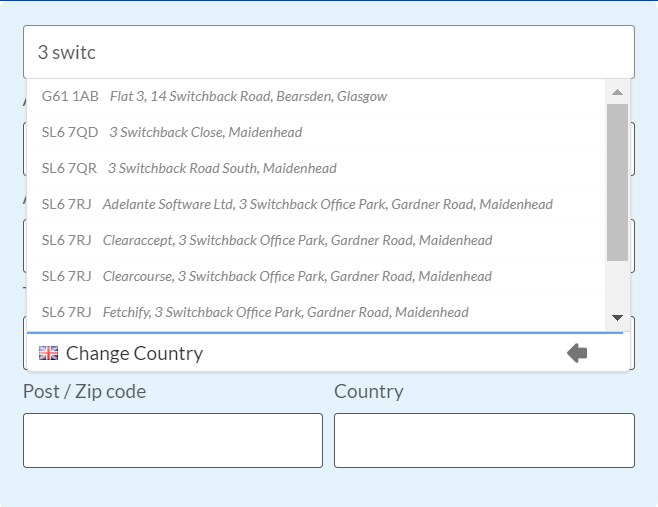Choose the Clearcourse address suggestion
This screenshot has height=507, width=658.
pos(297,277)
